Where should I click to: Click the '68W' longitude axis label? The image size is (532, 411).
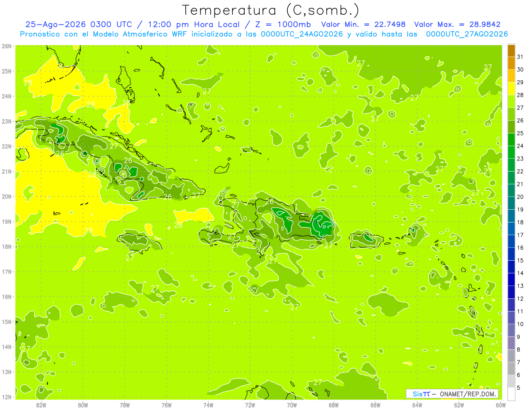(334, 405)
